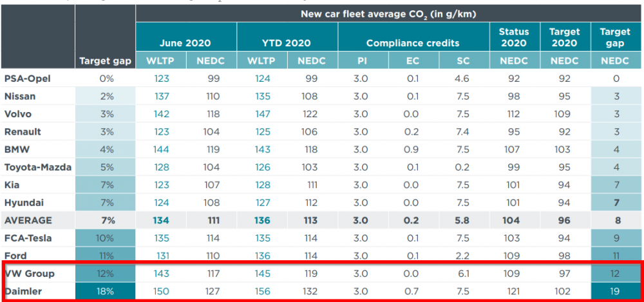This screenshot has height=302, width=644.
Task: Click BMW's EC credit value 0.9
Action: (x=412, y=149)
